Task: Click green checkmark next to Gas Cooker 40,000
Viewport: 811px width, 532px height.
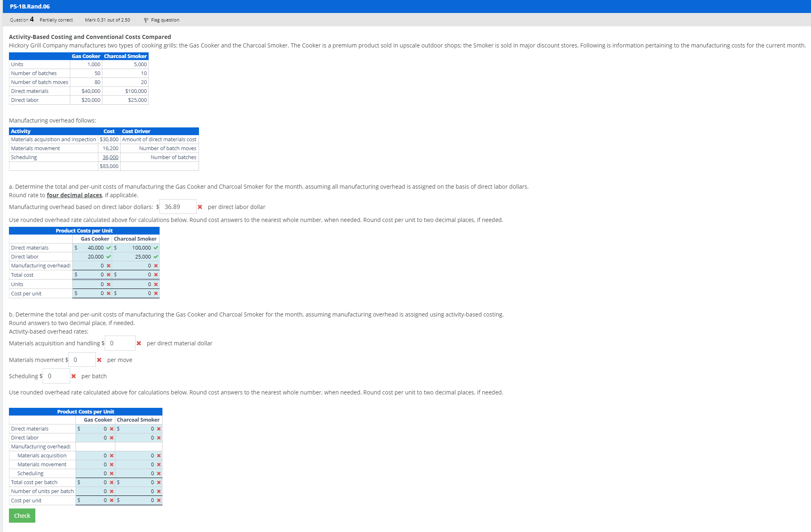Action: (x=108, y=248)
